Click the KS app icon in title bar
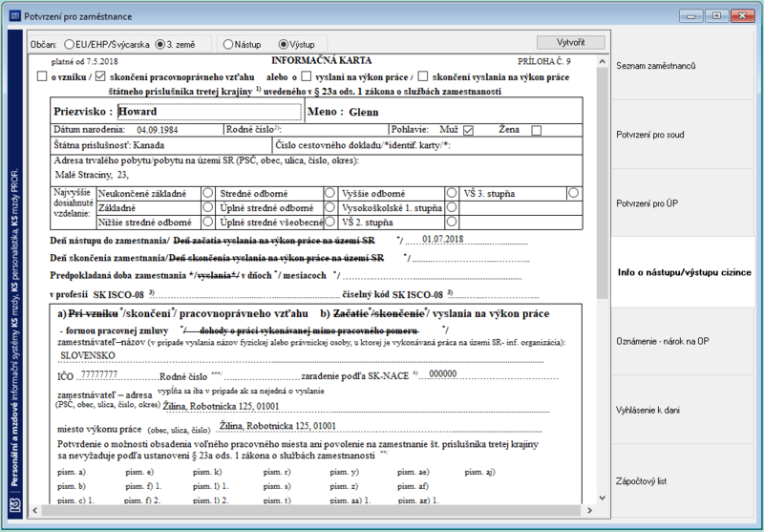The height and width of the screenshot is (532, 764). pos(15,16)
